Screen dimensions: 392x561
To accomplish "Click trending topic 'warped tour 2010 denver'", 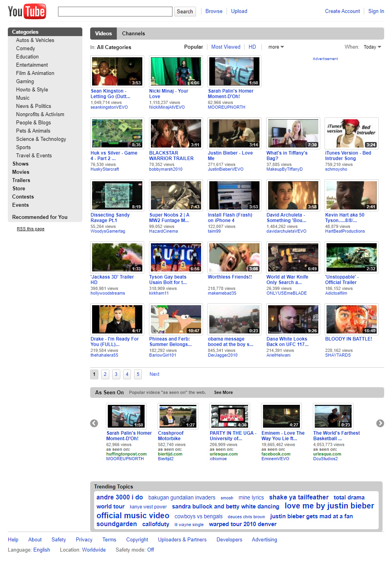I will (x=243, y=525).
